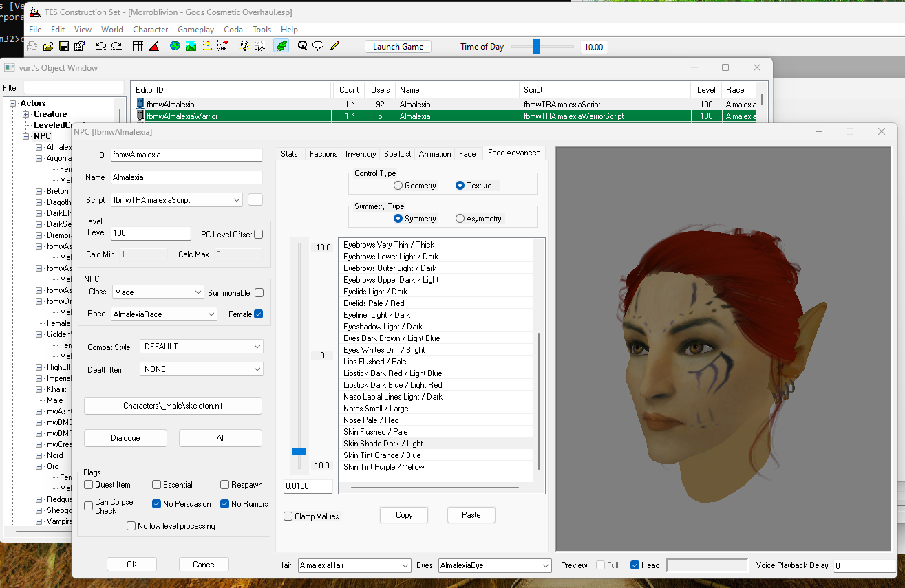Click the Copy button
905x588 pixels.
404,515
